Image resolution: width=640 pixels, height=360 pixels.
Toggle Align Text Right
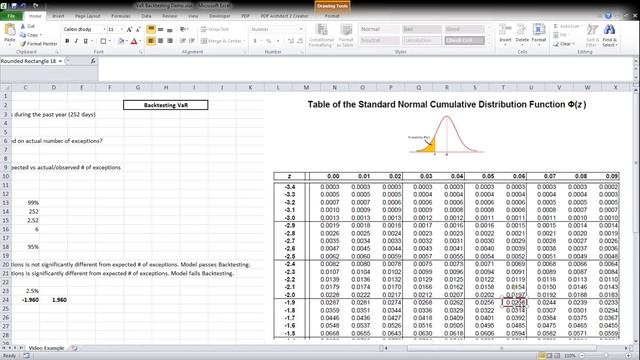pyautogui.click(x=170, y=41)
